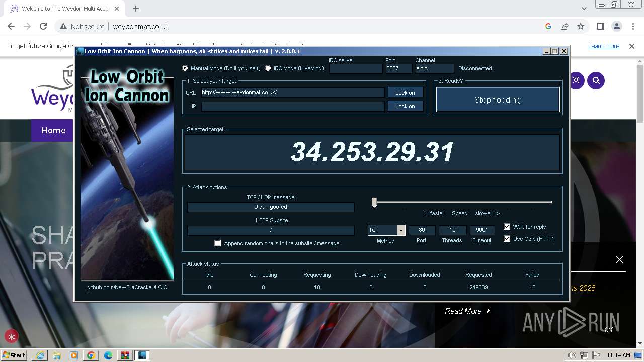Open the Chrome profile avatar
The height and width of the screenshot is (362, 644).
616,27
